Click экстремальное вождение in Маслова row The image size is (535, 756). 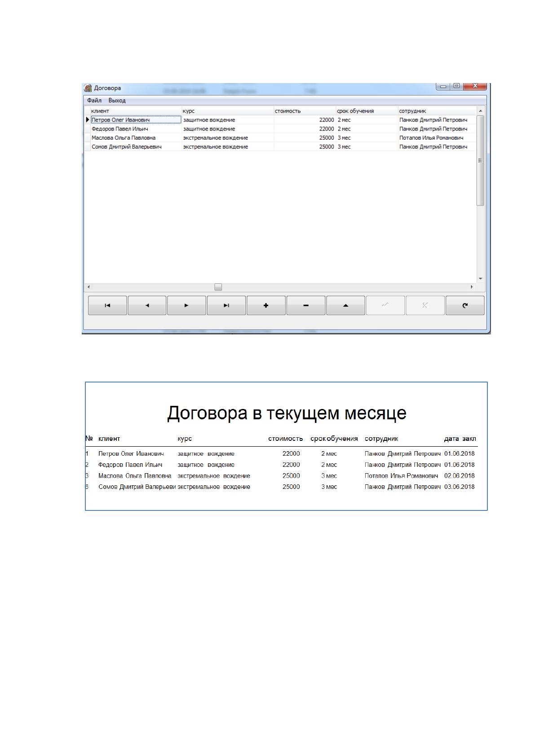(228, 138)
